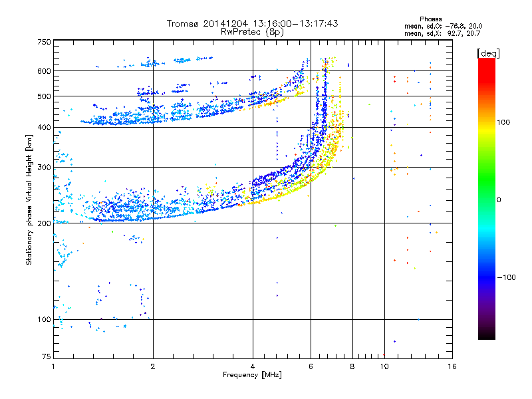Click the 'Stationary phase Virtual Height [km]' label
The width and height of the screenshot is (532, 399).
29,200
